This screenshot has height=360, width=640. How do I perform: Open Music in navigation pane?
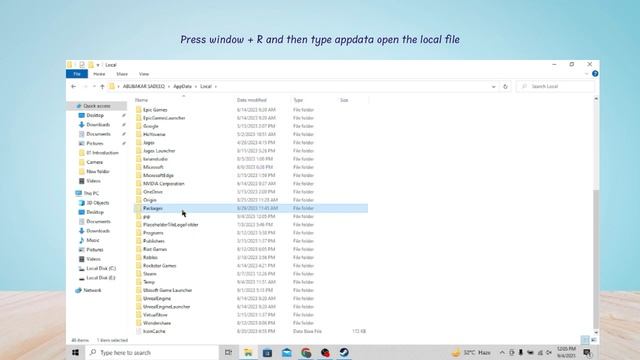coord(93,240)
